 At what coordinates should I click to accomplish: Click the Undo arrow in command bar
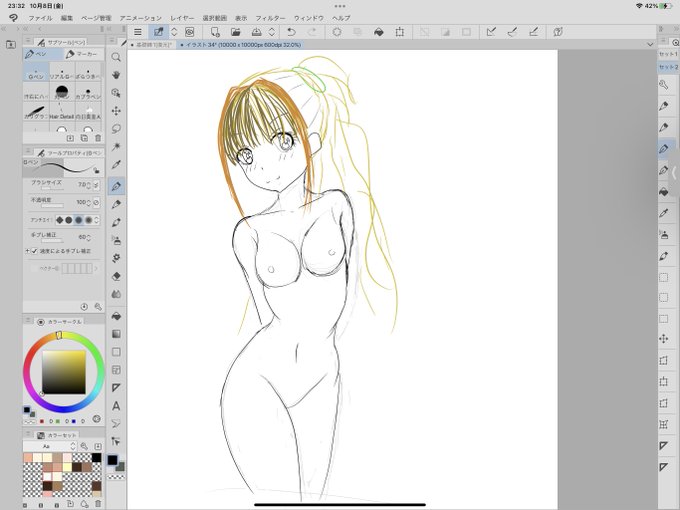pyautogui.click(x=291, y=32)
